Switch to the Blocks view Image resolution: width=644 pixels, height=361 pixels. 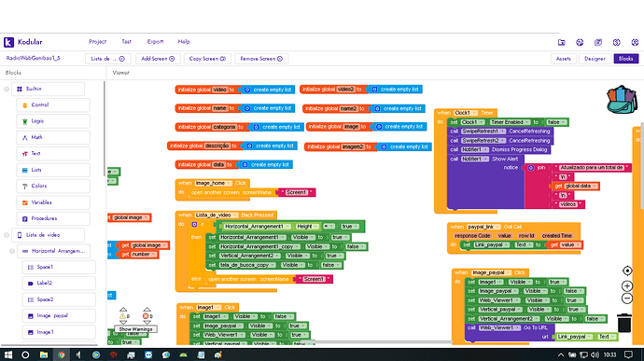coord(626,59)
